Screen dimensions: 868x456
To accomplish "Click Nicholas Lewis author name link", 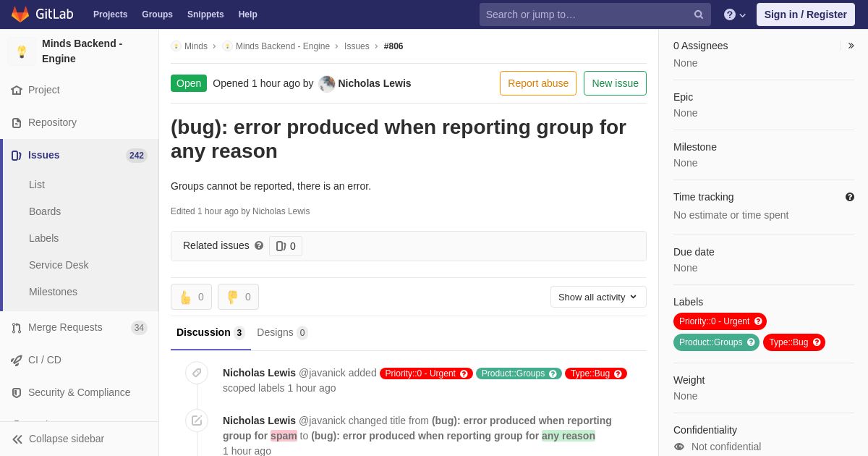I will (x=375, y=83).
